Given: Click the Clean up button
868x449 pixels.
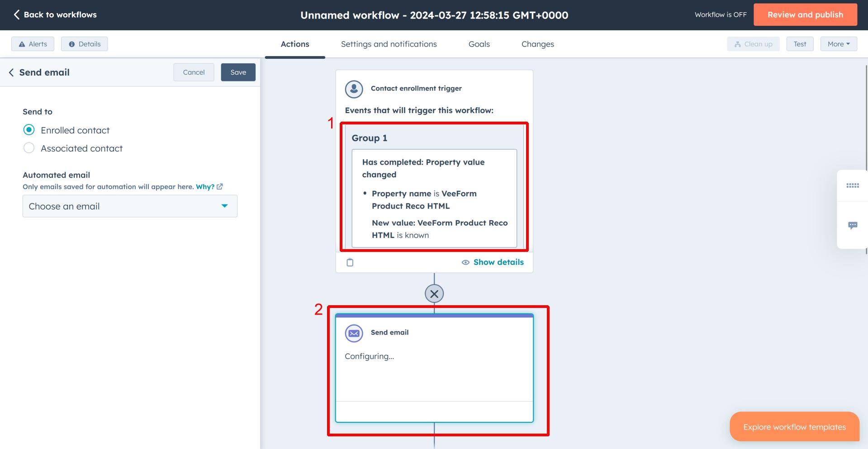Looking at the screenshot, I should click(x=753, y=44).
